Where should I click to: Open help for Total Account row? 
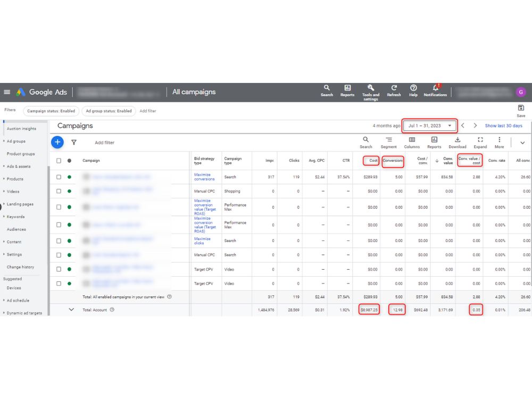[112, 310]
